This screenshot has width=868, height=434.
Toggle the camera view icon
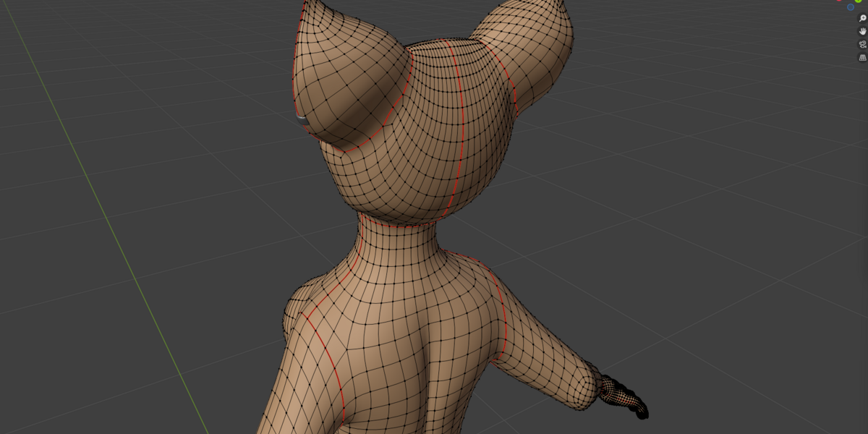[x=862, y=44]
